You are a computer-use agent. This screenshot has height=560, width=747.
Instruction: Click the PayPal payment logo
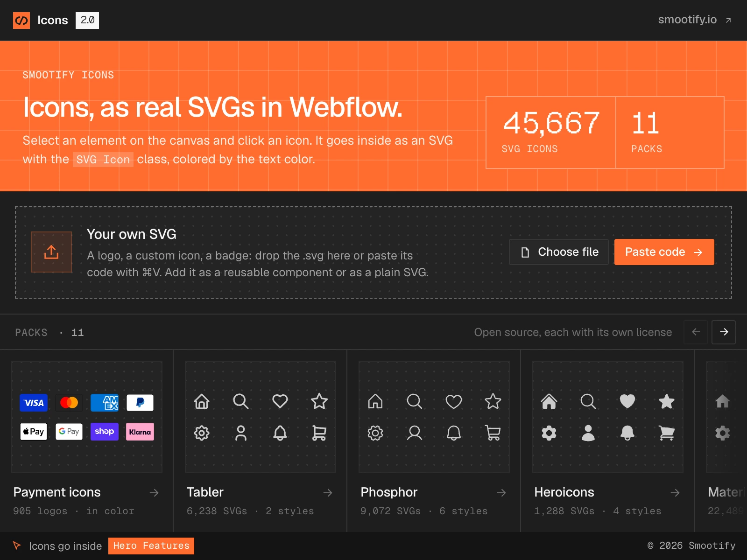(140, 403)
